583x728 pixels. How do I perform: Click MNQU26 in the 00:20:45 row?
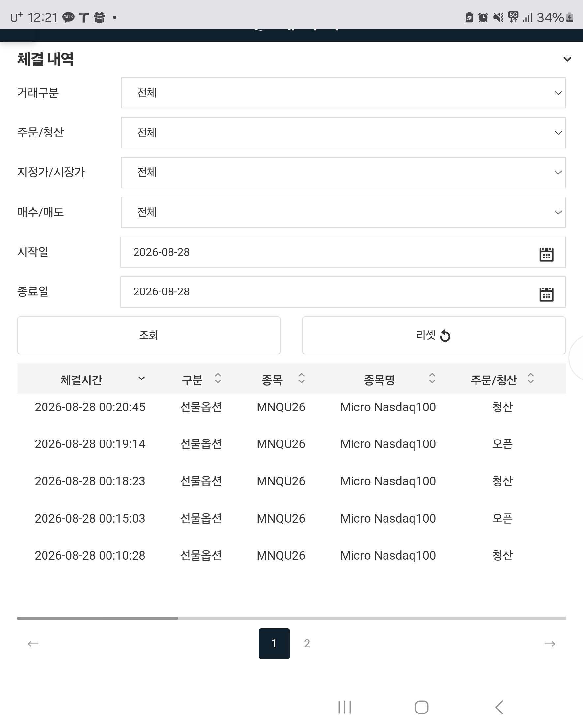tap(281, 407)
